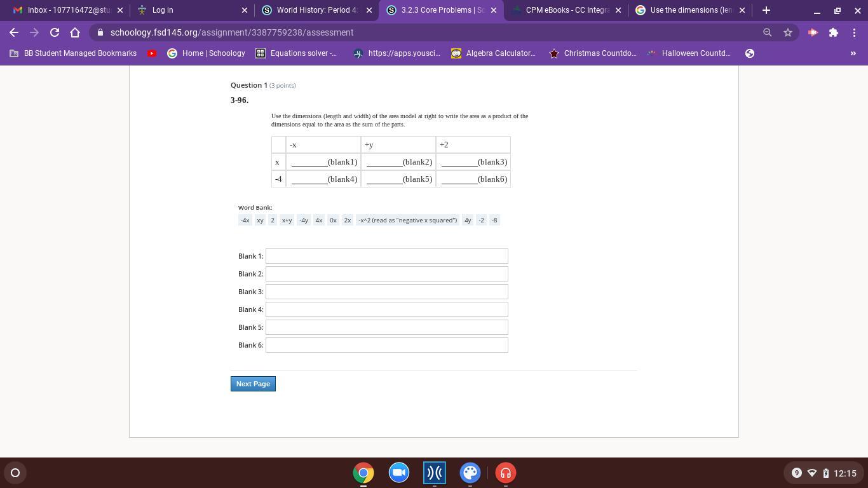Viewport: 868px width, 488px height.
Task: Click the 'x+y' word bank term
Action: (x=287, y=220)
